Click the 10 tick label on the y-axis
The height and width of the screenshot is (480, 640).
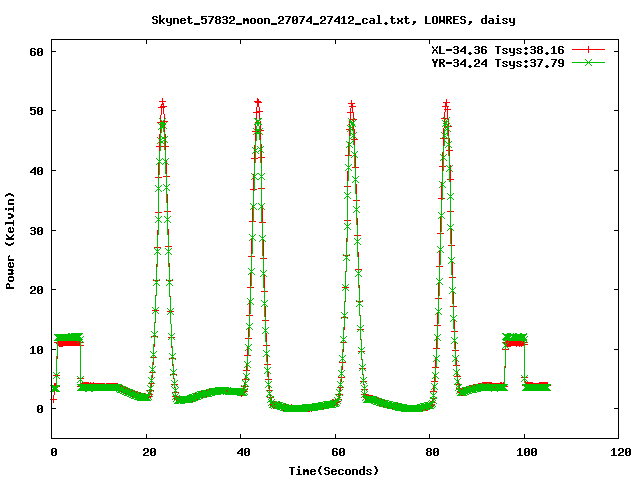[x=37, y=349]
